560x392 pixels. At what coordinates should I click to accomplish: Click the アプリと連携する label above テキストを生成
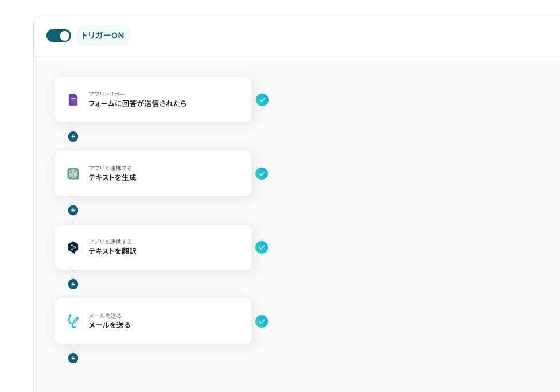click(x=110, y=168)
